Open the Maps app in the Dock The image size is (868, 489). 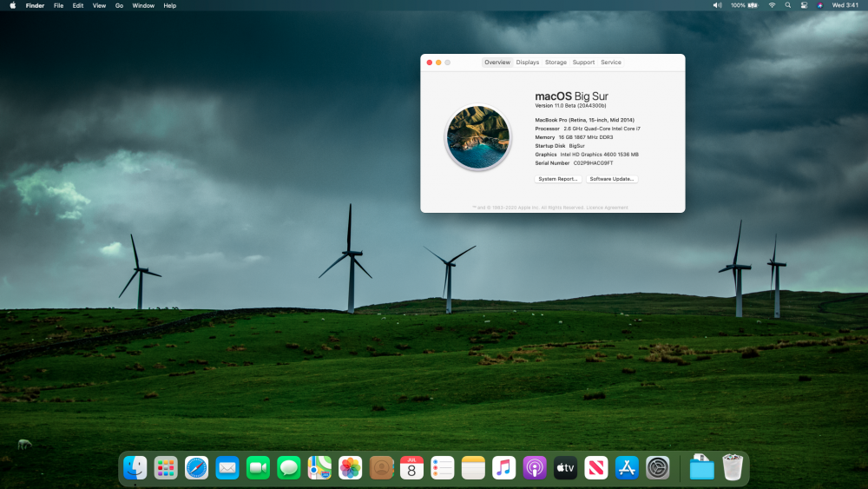319,468
